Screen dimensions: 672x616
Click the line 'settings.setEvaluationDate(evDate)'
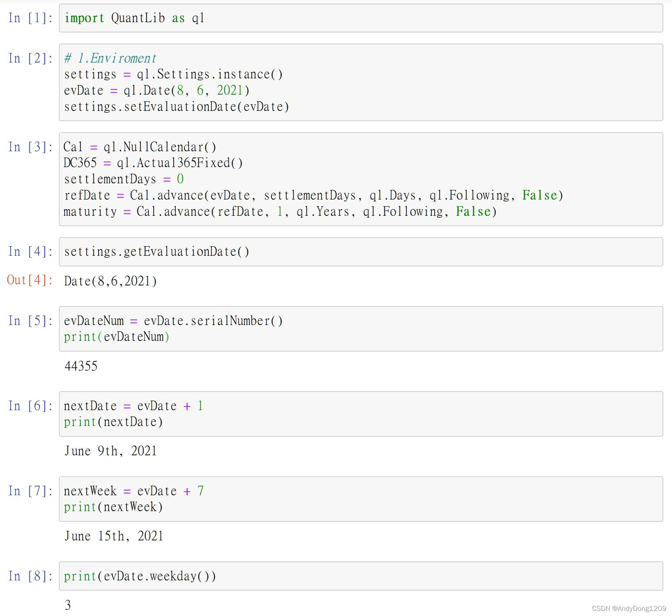[177, 107]
